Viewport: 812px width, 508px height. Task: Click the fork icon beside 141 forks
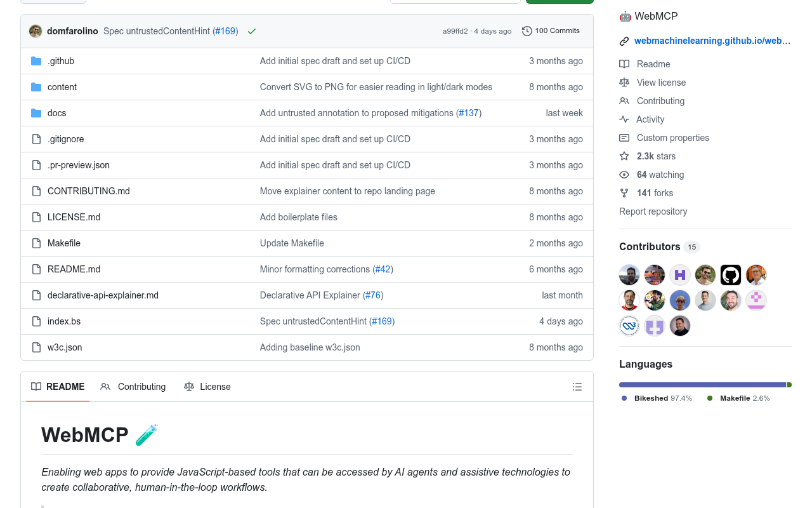pos(624,193)
